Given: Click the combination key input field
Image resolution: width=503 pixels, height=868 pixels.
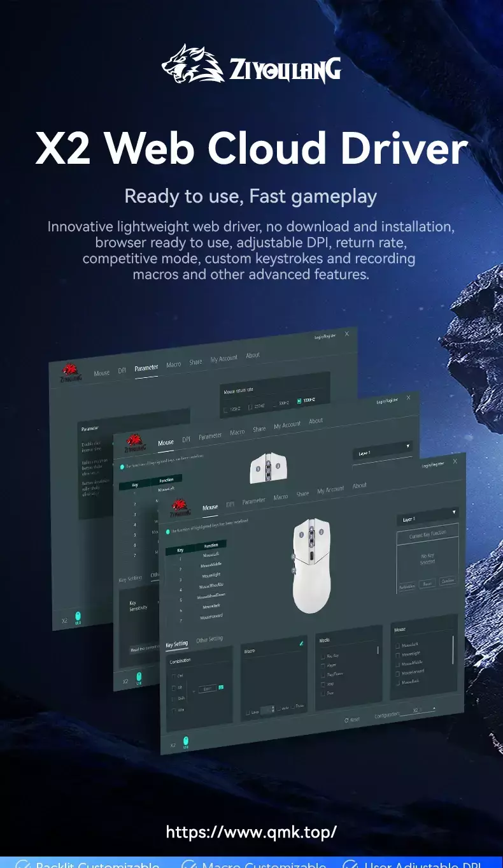Looking at the screenshot, I should click(207, 688).
